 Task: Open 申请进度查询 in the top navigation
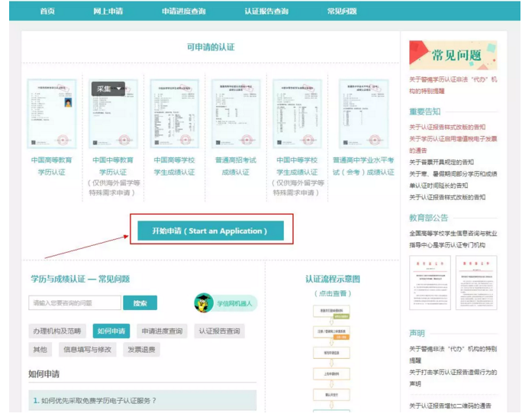pos(183,11)
